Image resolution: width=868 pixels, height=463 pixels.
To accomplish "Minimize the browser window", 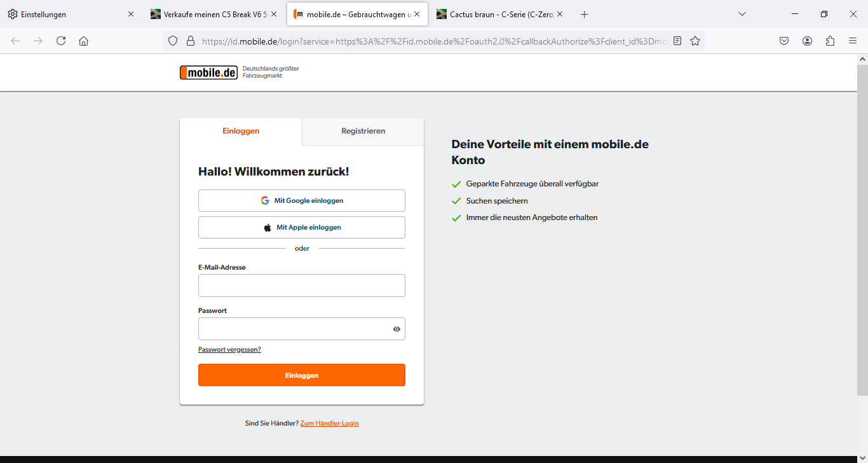I will pos(795,14).
